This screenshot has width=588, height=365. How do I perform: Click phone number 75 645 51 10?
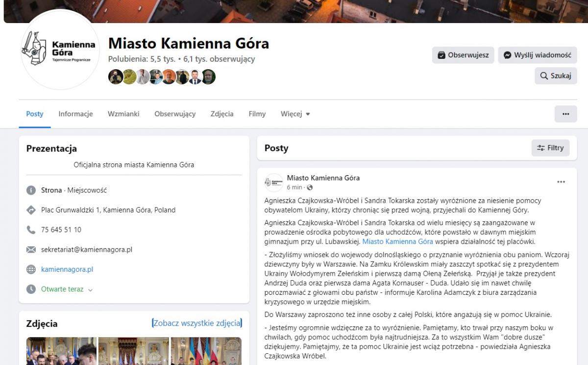(61, 230)
